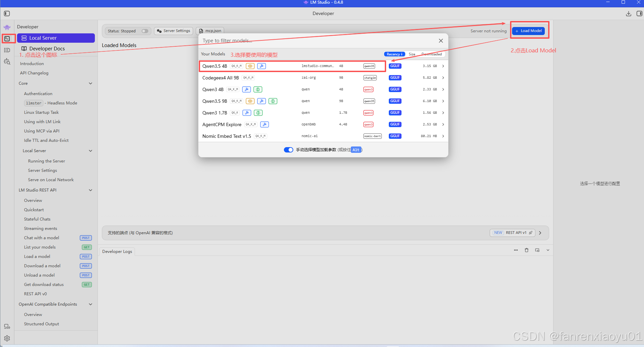The width and height of the screenshot is (644, 347).
Task: Click tool-use hammer icon on Qwen3 4B
Action: pos(247,89)
